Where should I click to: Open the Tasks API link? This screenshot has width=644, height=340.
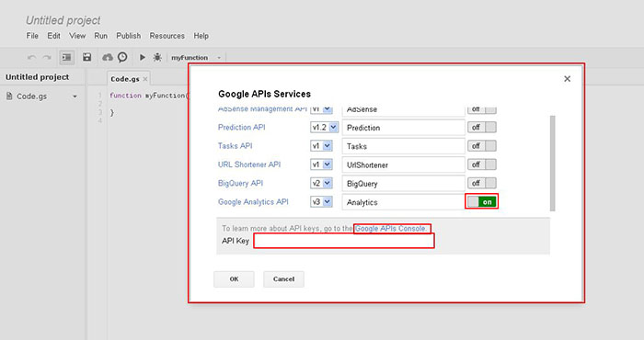tap(235, 145)
